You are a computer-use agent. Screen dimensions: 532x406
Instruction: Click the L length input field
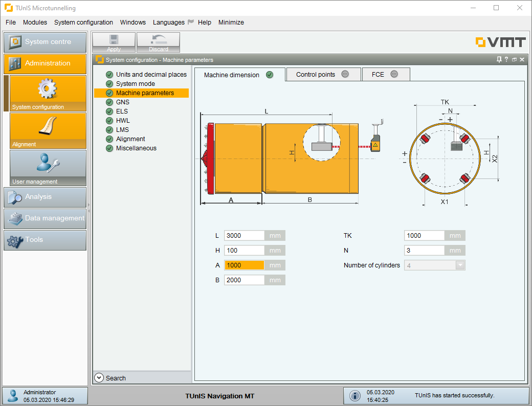pos(244,236)
